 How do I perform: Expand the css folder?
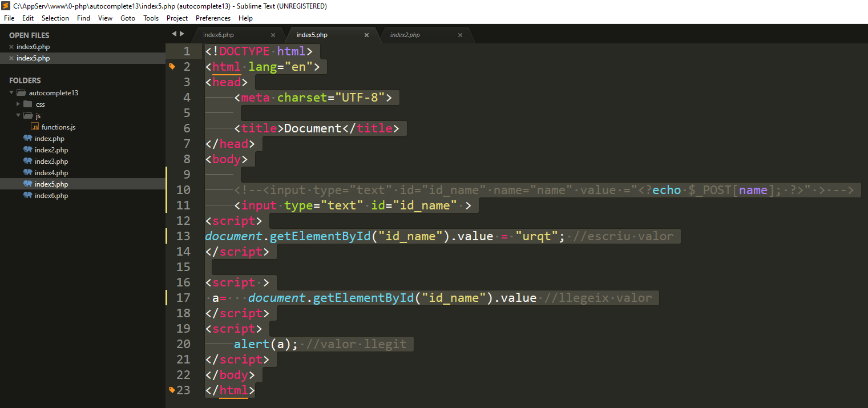coord(18,104)
